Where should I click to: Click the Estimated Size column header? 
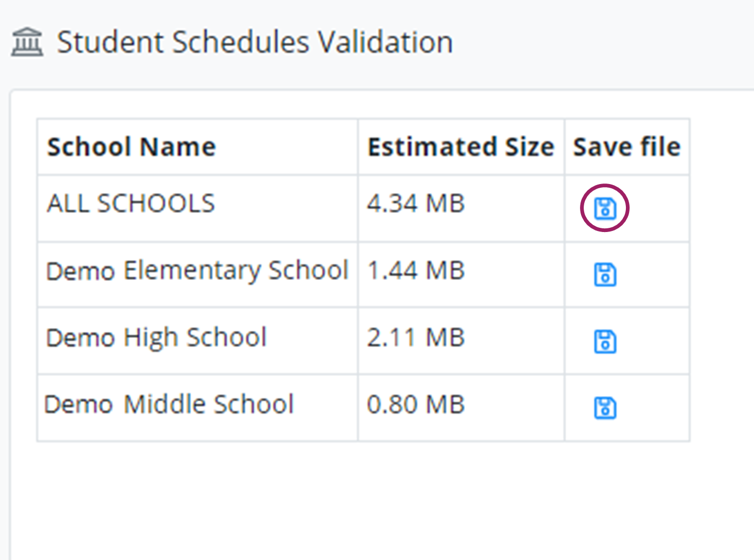click(x=461, y=147)
